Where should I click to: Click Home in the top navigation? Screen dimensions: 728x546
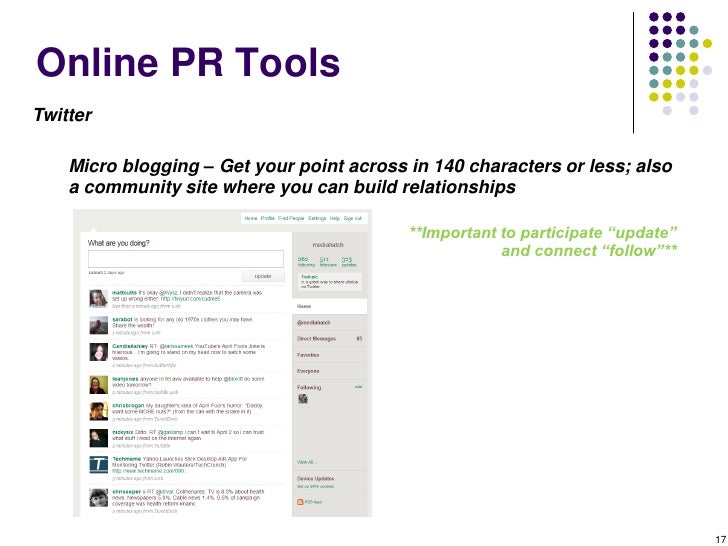click(x=251, y=218)
